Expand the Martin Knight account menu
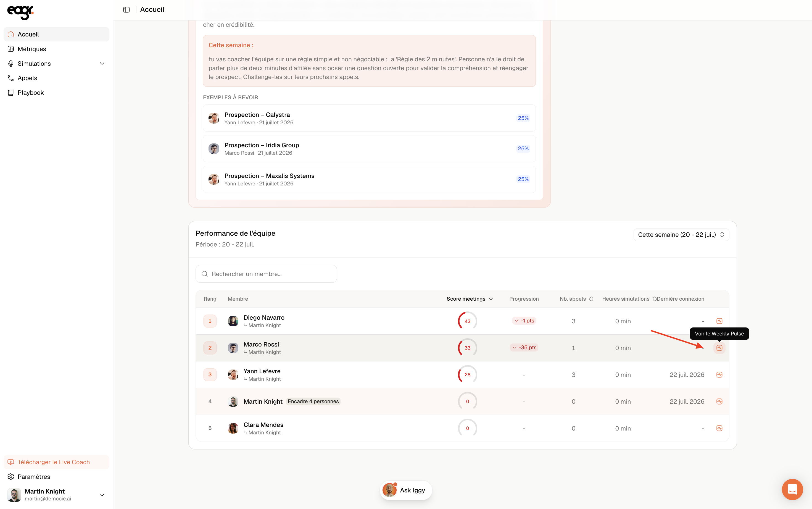The image size is (812, 509). (102, 495)
